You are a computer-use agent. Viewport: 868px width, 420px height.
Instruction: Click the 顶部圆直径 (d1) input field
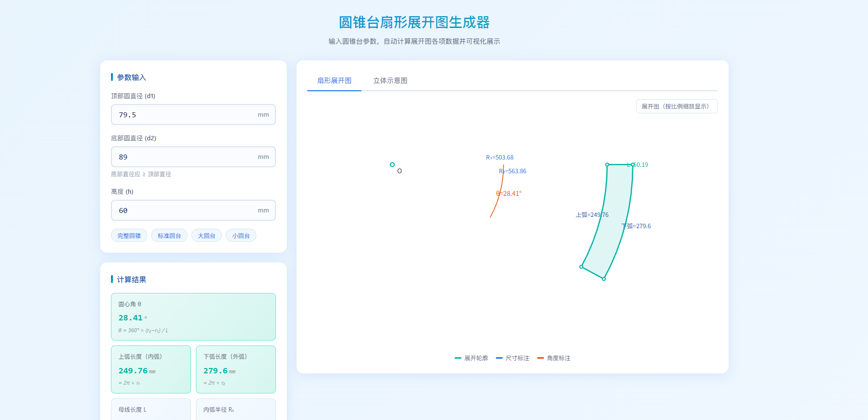tap(193, 115)
